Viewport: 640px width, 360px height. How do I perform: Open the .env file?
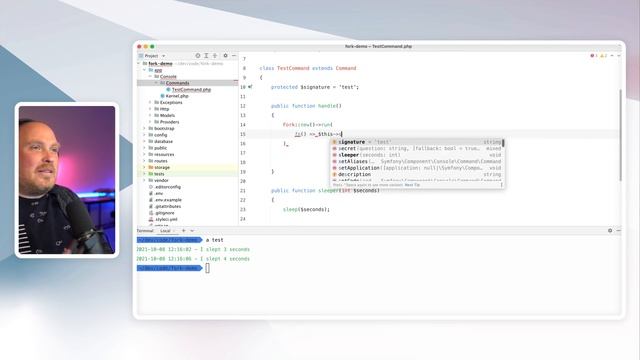point(159,193)
